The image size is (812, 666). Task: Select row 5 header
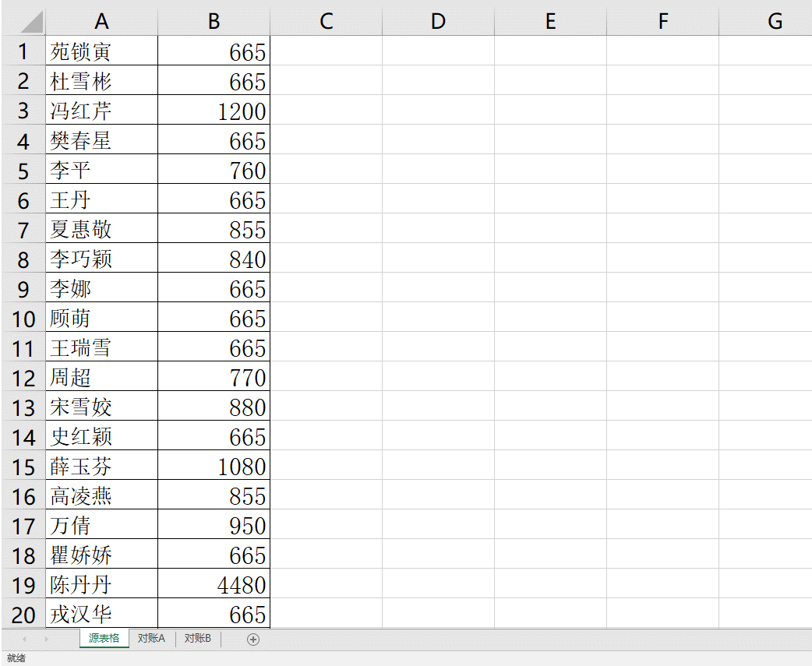(x=24, y=169)
